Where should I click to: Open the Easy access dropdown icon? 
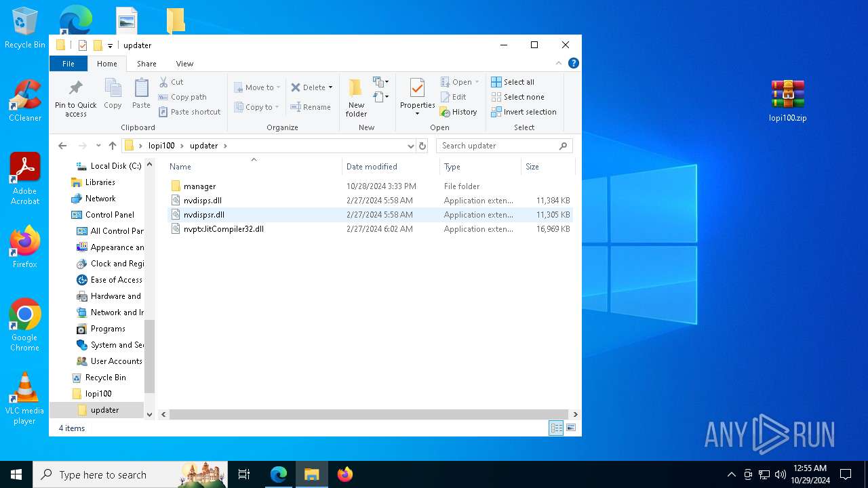coord(381,97)
